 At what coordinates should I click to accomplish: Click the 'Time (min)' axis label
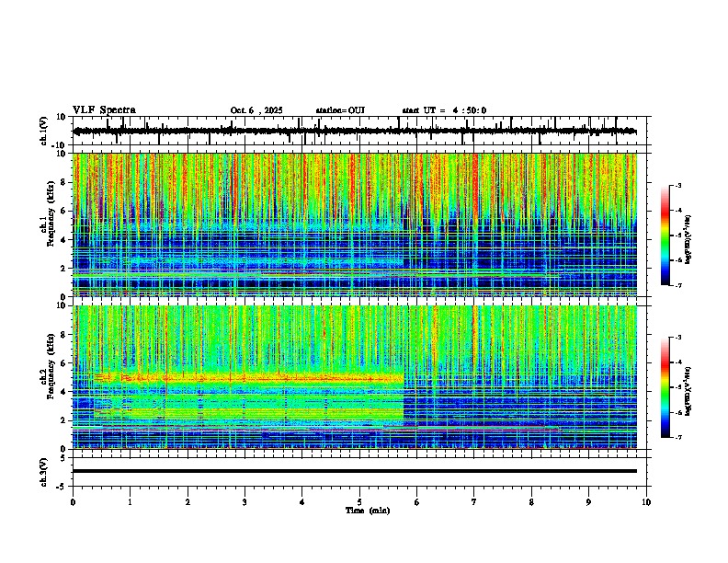click(368, 510)
